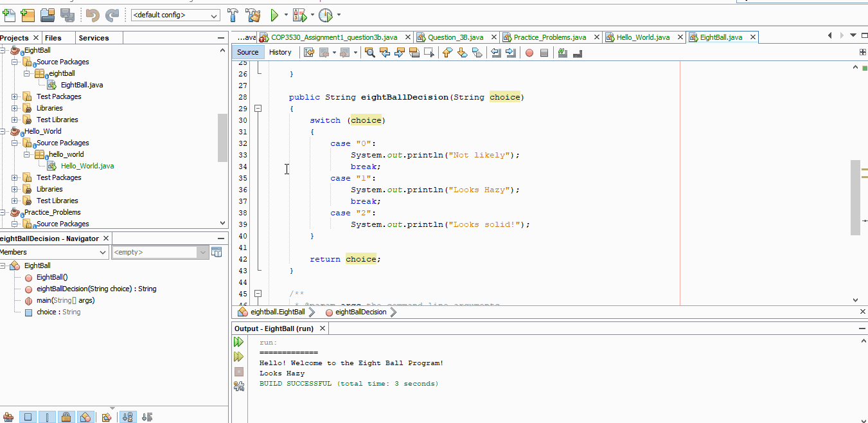The height and width of the screenshot is (423, 868).
Task: Open the default config dropdown
Action: pos(175,15)
